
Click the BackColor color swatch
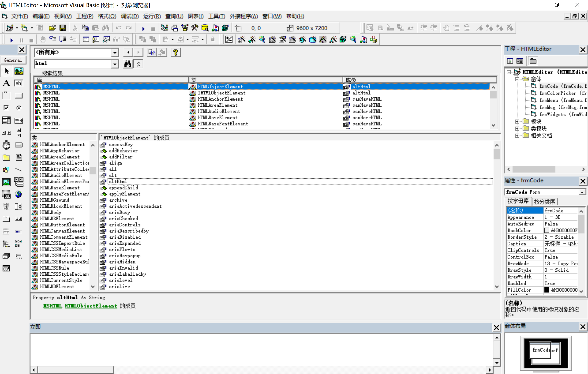pyautogui.click(x=547, y=231)
